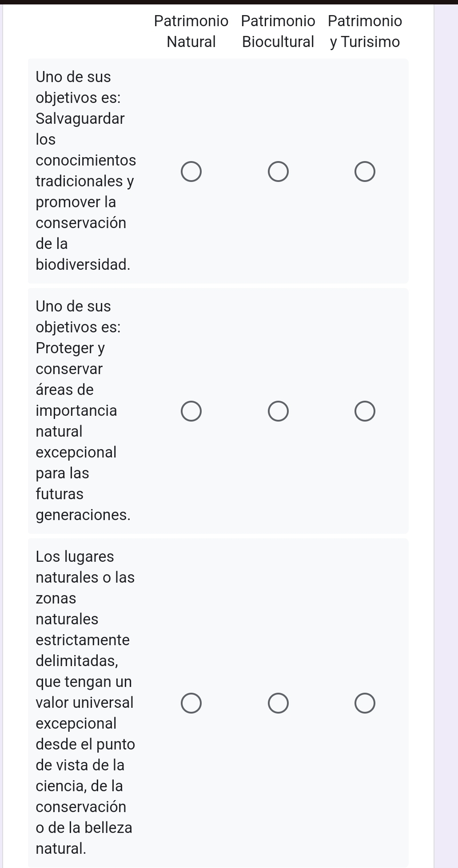Mark Patrimonio Biocultural for 'Los lugares naturales' row

tap(279, 703)
